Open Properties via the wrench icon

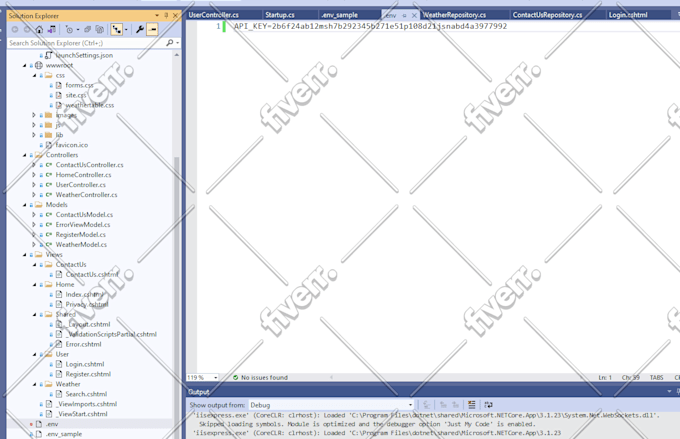pyautogui.click(x=140, y=29)
